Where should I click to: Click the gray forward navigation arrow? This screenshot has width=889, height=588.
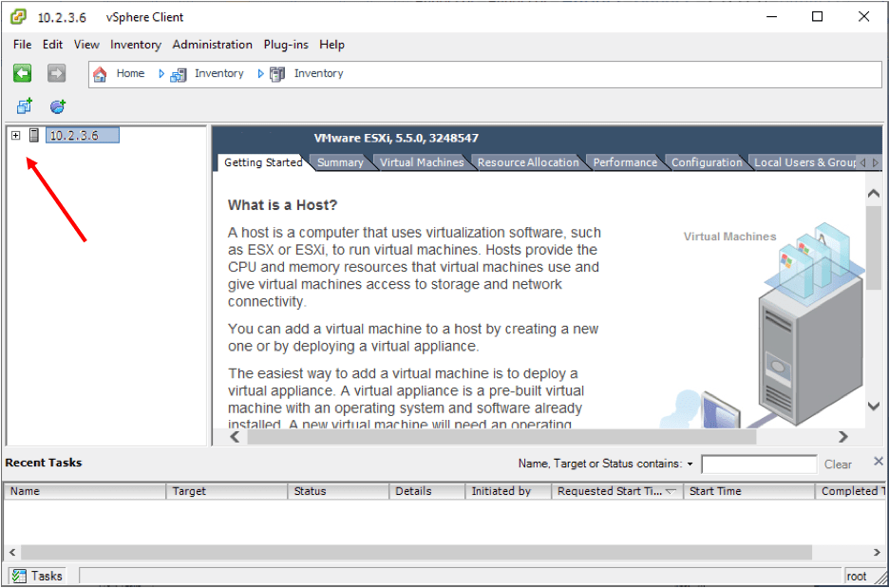56,73
